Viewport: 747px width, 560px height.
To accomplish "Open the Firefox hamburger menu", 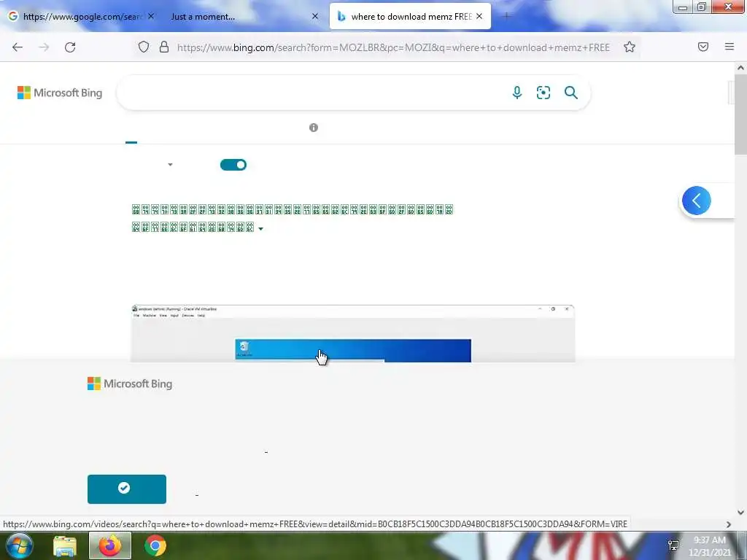I will tap(729, 47).
